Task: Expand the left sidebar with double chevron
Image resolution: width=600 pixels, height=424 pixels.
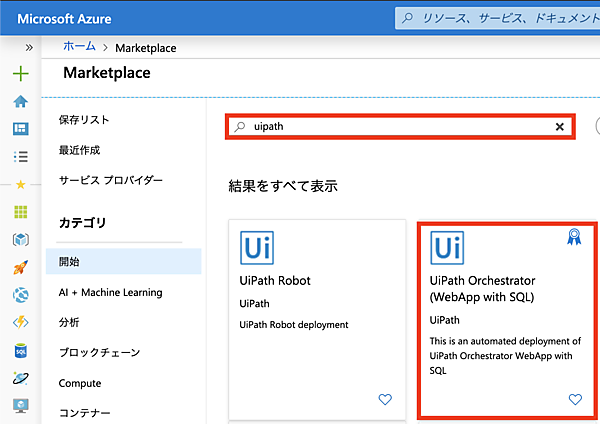Action: [29, 47]
